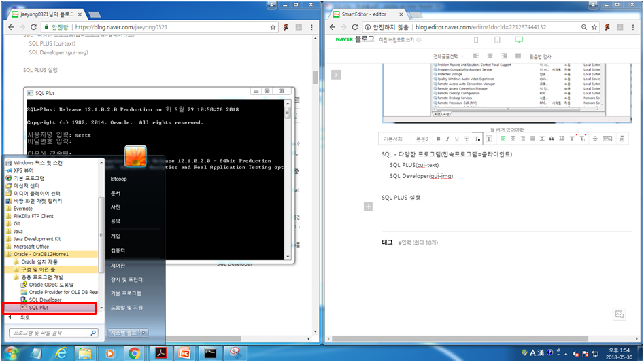The image size is (644, 362).
Task: Click the Start menu programs list scrollbar
Action: click(101, 235)
